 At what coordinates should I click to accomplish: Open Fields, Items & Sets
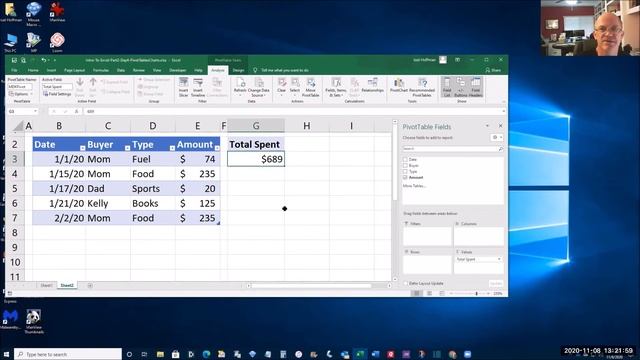[336, 87]
